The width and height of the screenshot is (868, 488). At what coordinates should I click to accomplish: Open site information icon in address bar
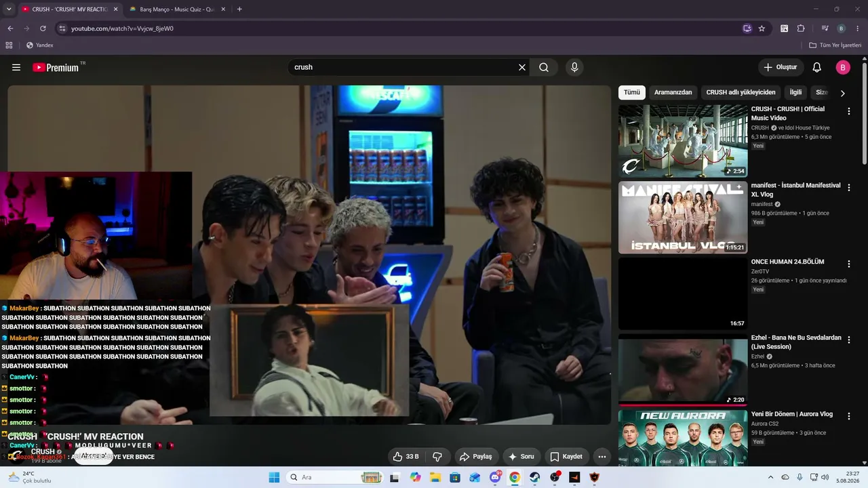(62, 28)
